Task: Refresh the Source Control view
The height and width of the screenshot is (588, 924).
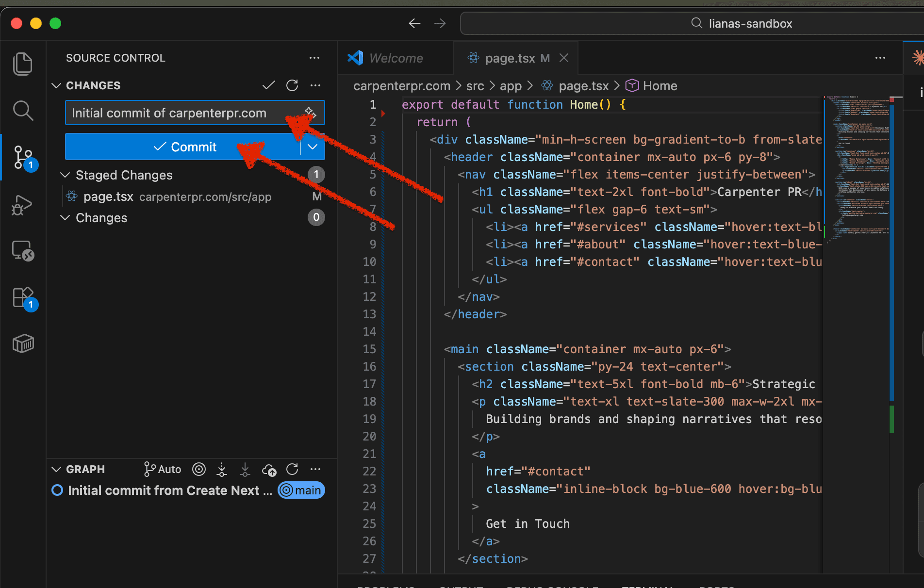Action: click(x=292, y=85)
